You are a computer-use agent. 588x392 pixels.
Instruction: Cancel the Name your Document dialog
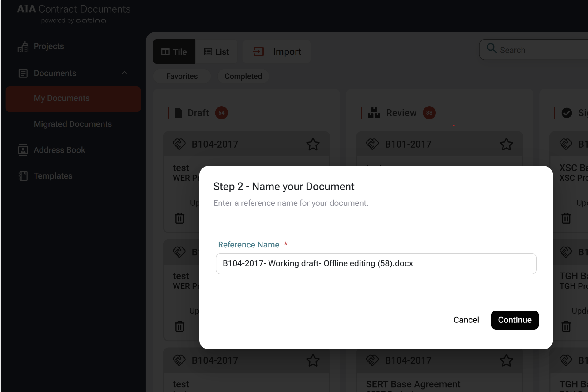[x=466, y=320]
